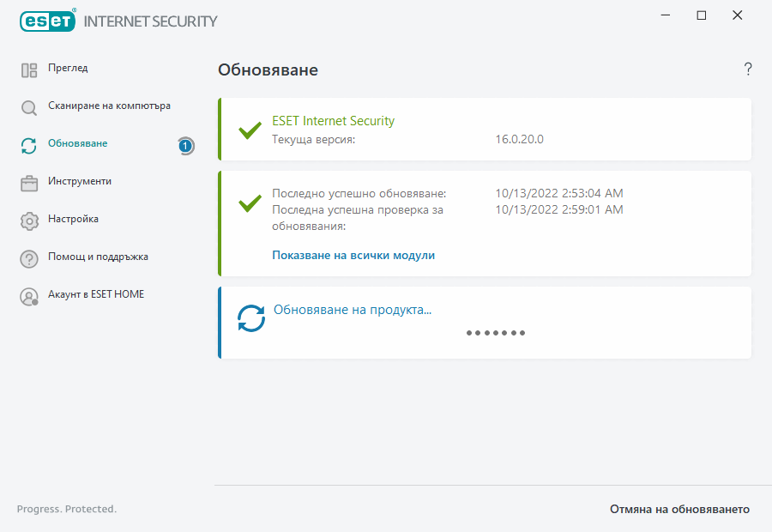
Task: Click the Помощ и поддръжка question mark icon
Action: [28, 257]
